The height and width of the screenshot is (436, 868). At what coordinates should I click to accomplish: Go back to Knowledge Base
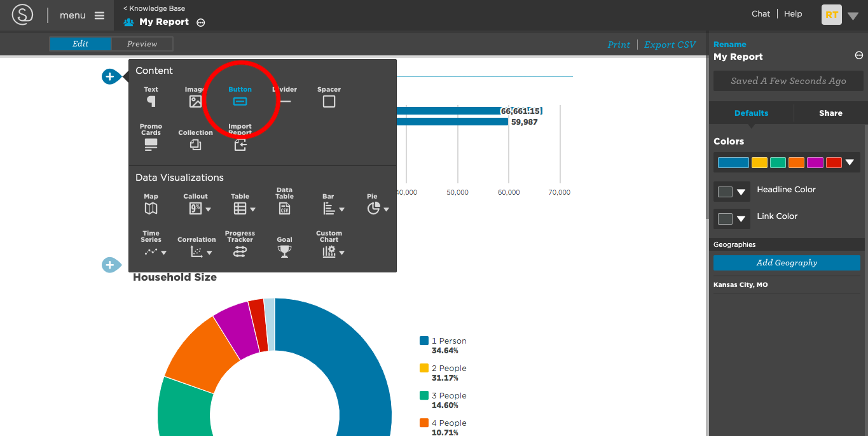154,8
